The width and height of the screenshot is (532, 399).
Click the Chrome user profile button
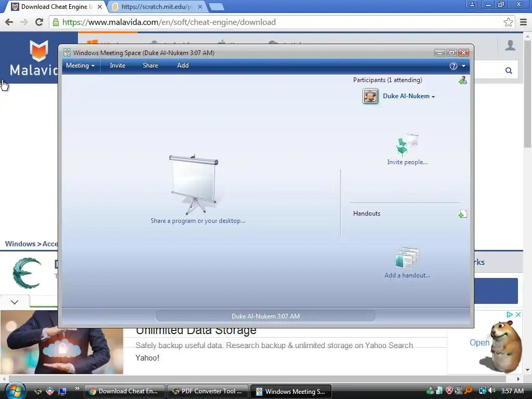coord(472,5)
